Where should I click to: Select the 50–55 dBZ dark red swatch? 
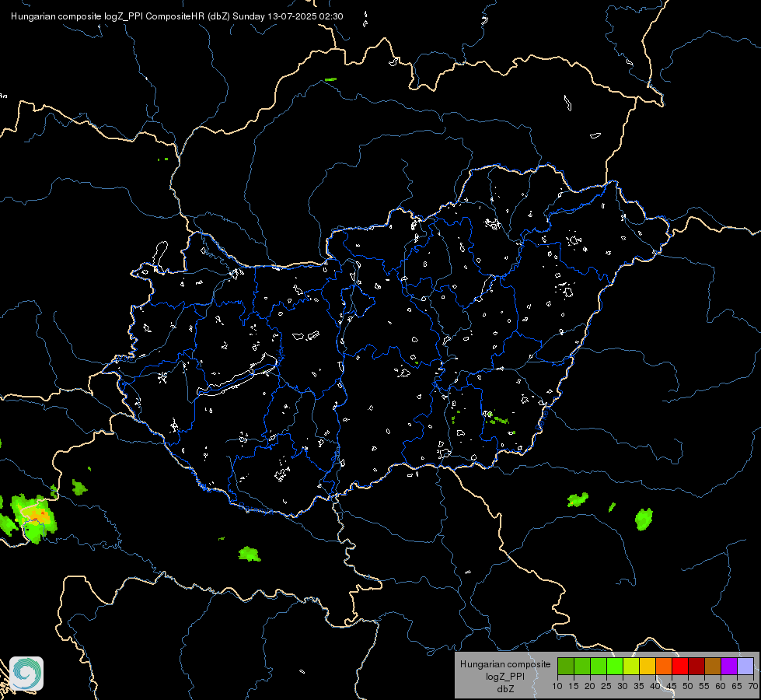click(x=696, y=666)
